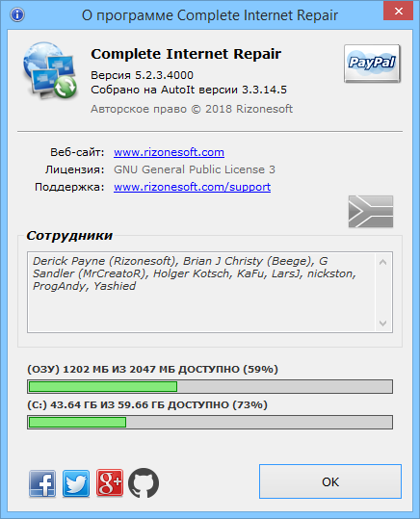The image size is (420, 519).
Task: Click the RAM usage progress bar
Action: (210, 387)
